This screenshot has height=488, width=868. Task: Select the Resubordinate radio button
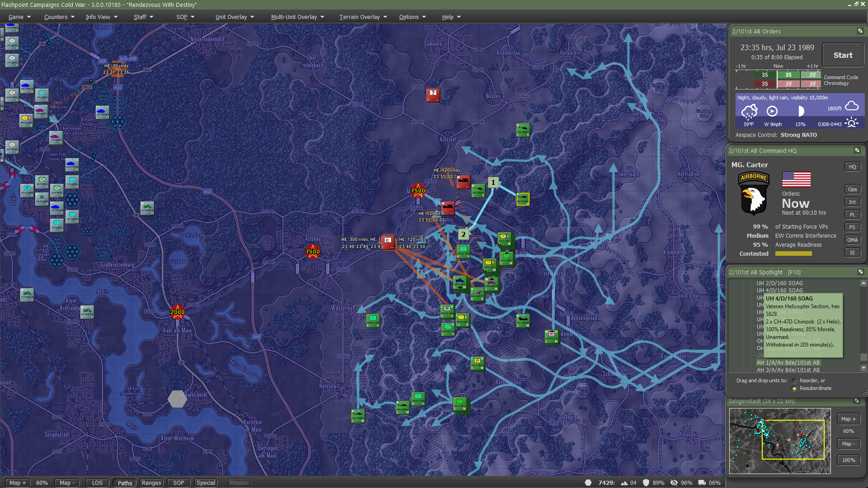coord(794,389)
